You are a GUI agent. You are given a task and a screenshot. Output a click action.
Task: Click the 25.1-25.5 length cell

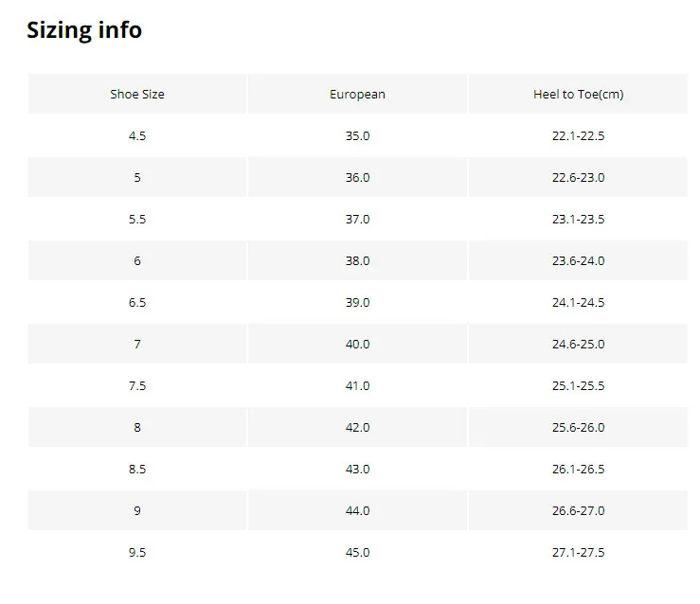click(x=578, y=386)
